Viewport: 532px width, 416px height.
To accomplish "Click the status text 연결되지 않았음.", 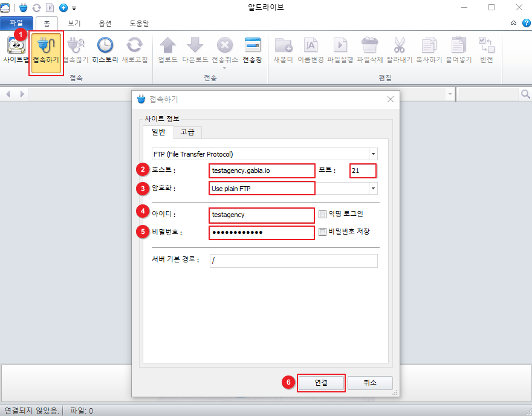I will [x=32, y=411].
